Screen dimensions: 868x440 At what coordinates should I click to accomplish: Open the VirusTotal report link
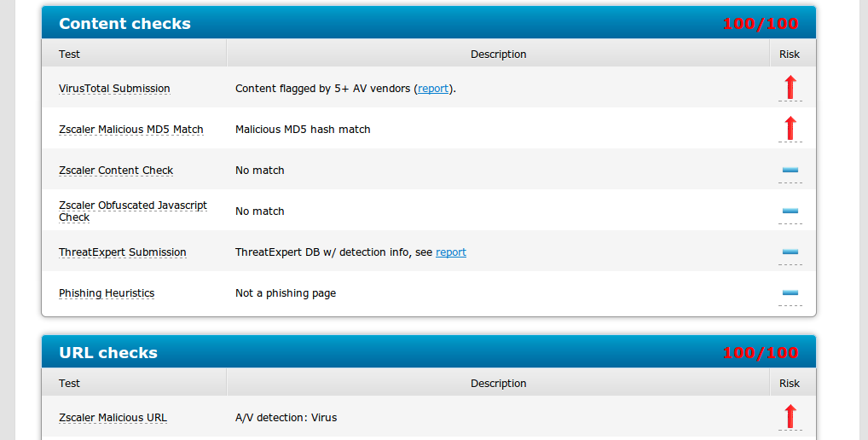[433, 89]
